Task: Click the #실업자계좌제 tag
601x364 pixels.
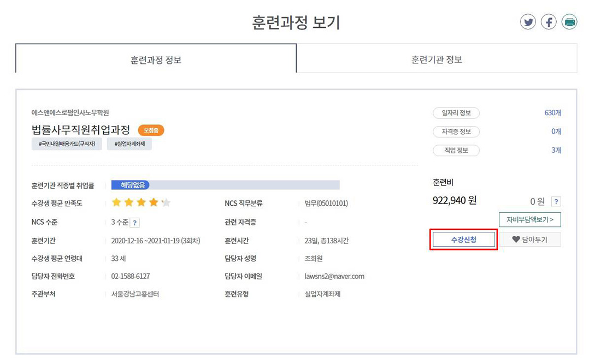Action: tap(129, 144)
